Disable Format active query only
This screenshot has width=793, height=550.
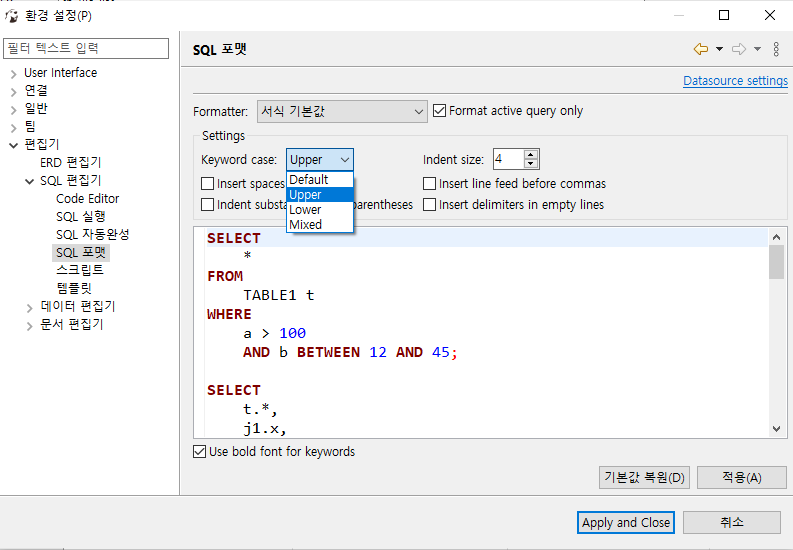[x=440, y=111]
